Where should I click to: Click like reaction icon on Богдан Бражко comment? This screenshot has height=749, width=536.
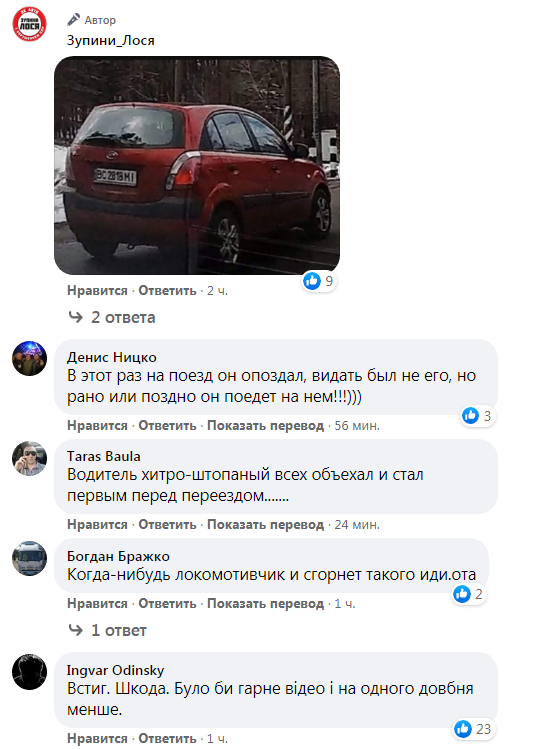click(x=462, y=594)
